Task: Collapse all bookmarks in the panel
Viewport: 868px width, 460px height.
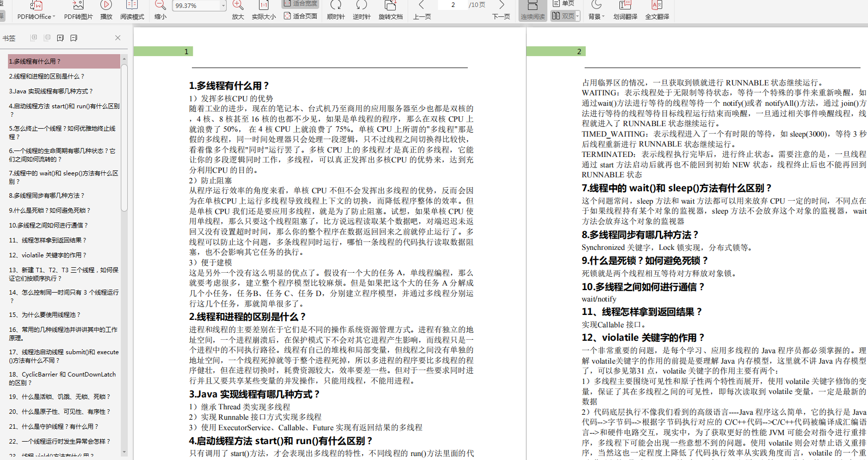Action: click(47, 38)
